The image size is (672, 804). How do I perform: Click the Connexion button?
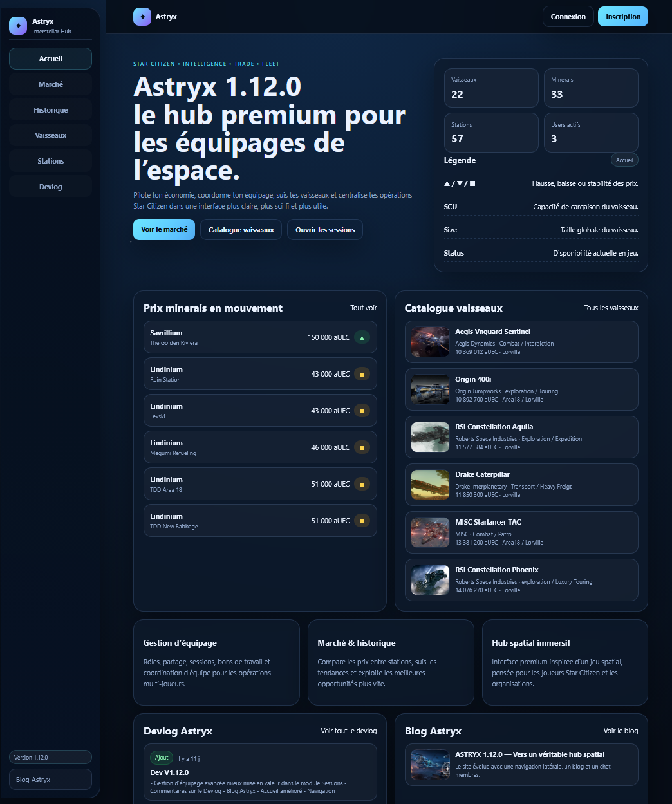tap(568, 17)
